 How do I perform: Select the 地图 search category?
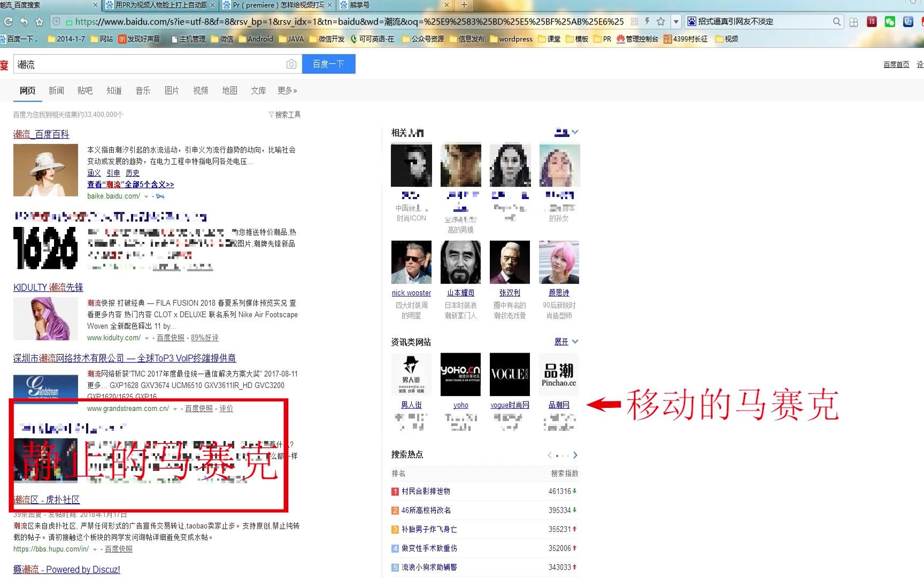pyautogui.click(x=229, y=90)
